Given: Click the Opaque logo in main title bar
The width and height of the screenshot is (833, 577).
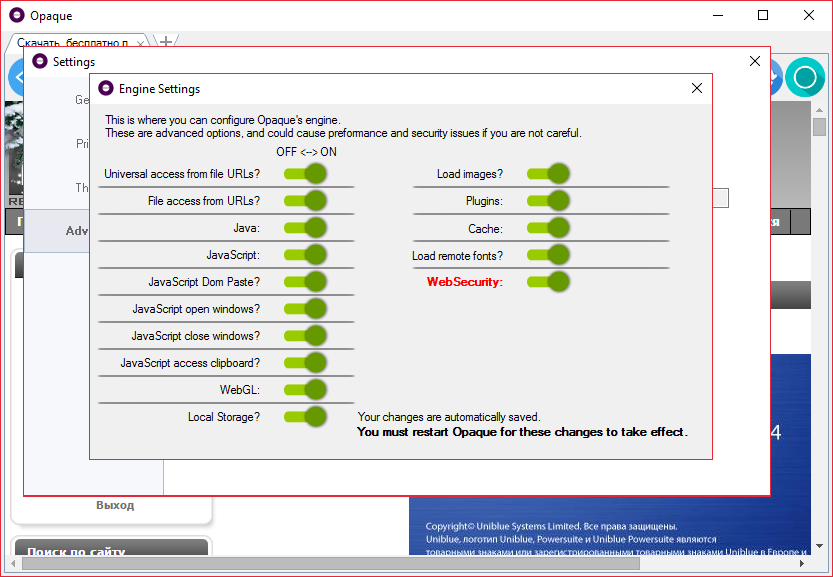Looking at the screenshot, I should pyautogui.click(x=16, y=15).
